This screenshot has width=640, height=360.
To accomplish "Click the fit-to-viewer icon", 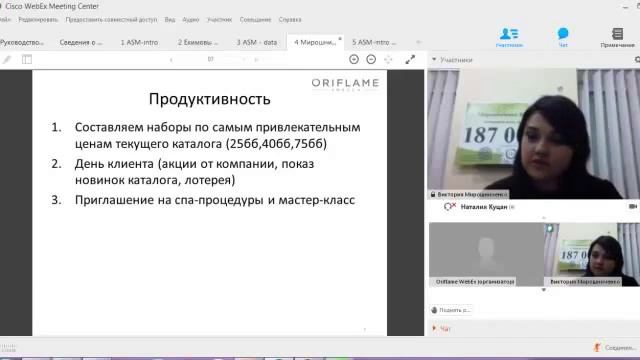I will (388, 60).
